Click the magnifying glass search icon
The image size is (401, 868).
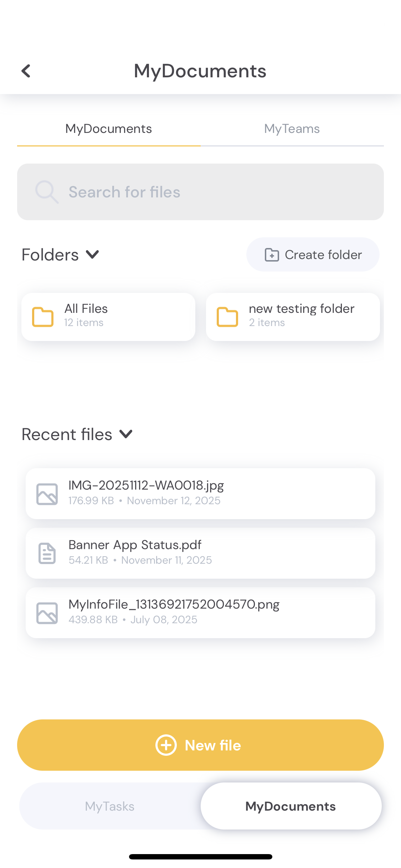click(x=46, y=192)
